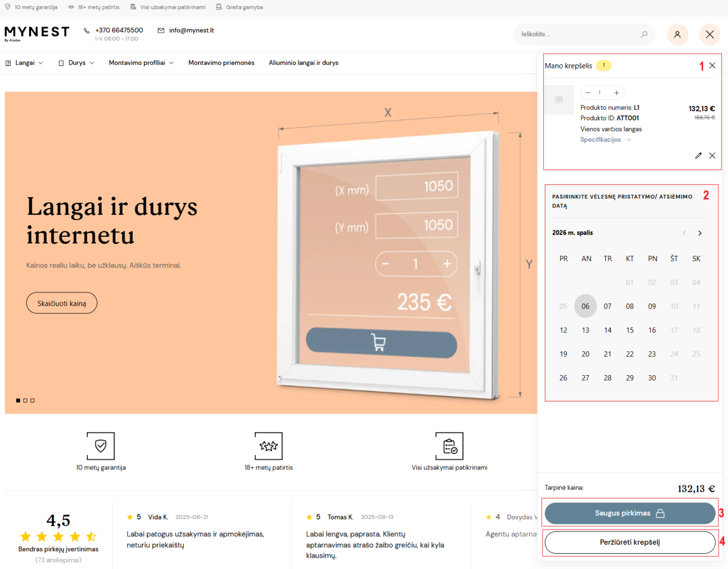728x569 pixels.
Task: Click the Saugus pirkimas checkout button
Action: point(630,513)
